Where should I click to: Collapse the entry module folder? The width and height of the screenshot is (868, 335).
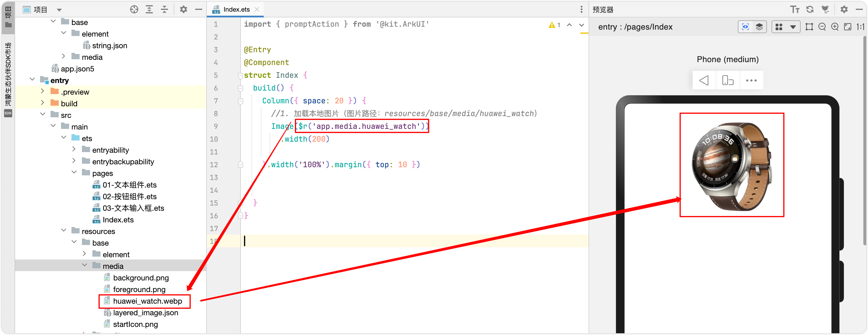[x=33, y=80]
